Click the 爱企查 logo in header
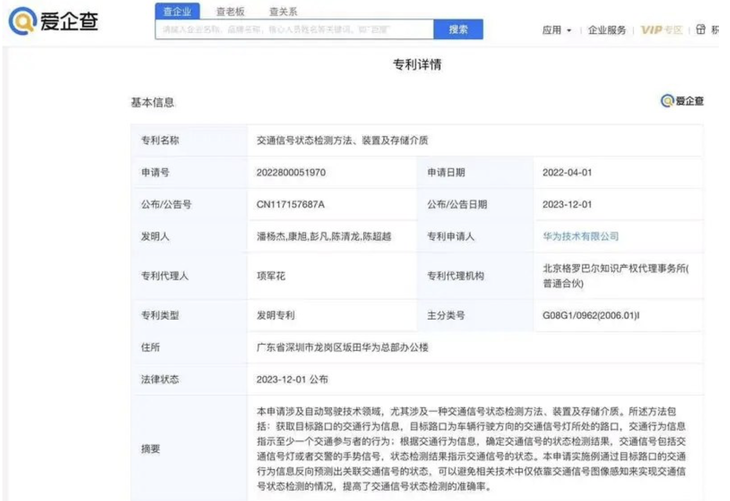The height and width of the screenshot is (501, 730). point(55,21)
